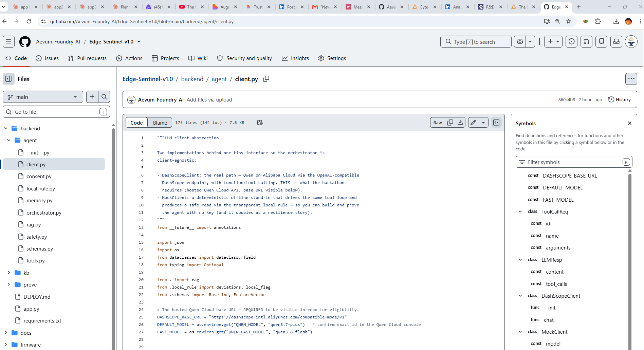The width and height of the screenshot is (644, 350).
Task: Collapse the MockClient class symbol
Action: pos(520,332)
